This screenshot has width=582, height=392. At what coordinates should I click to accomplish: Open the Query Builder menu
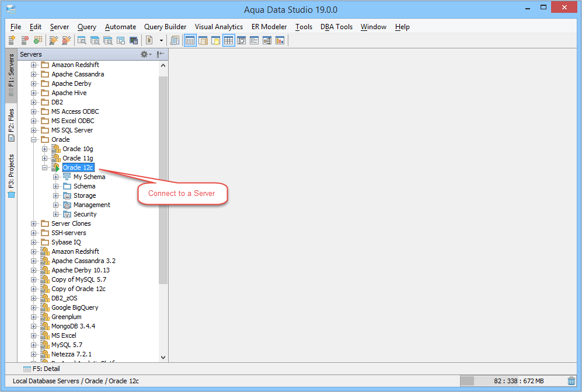tap(165, 27)
